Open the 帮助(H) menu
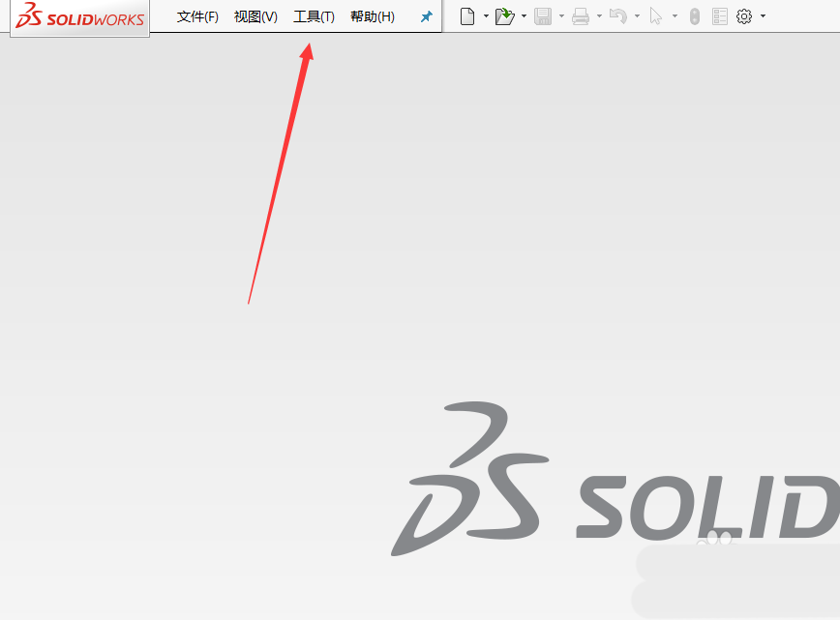Viewport: 840px width, 620px height. pos(373,17)
